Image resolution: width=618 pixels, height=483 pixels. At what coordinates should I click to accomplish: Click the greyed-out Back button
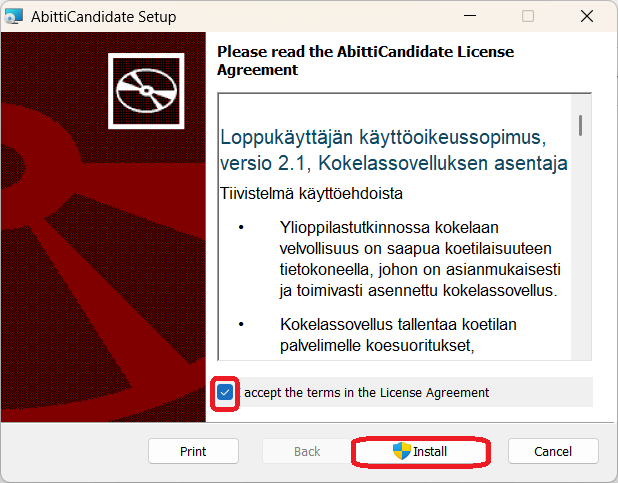tap(307, 451)
